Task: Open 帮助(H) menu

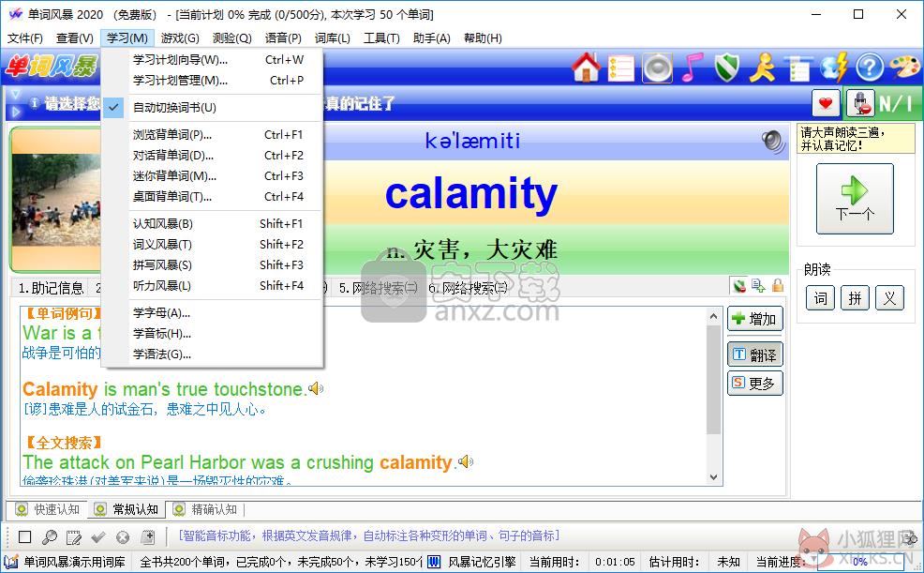Action: coord(483,38)
